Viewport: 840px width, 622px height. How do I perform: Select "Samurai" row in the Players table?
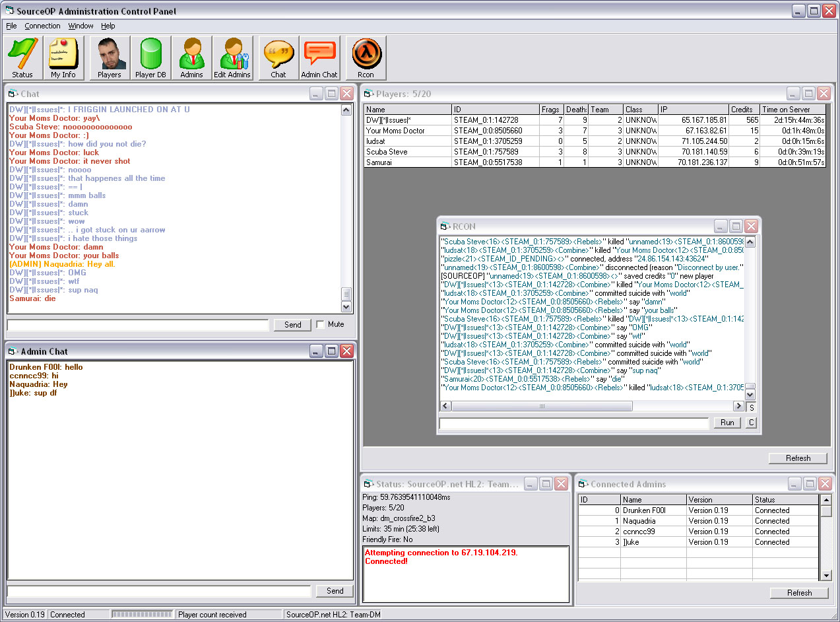coord(595,162)
